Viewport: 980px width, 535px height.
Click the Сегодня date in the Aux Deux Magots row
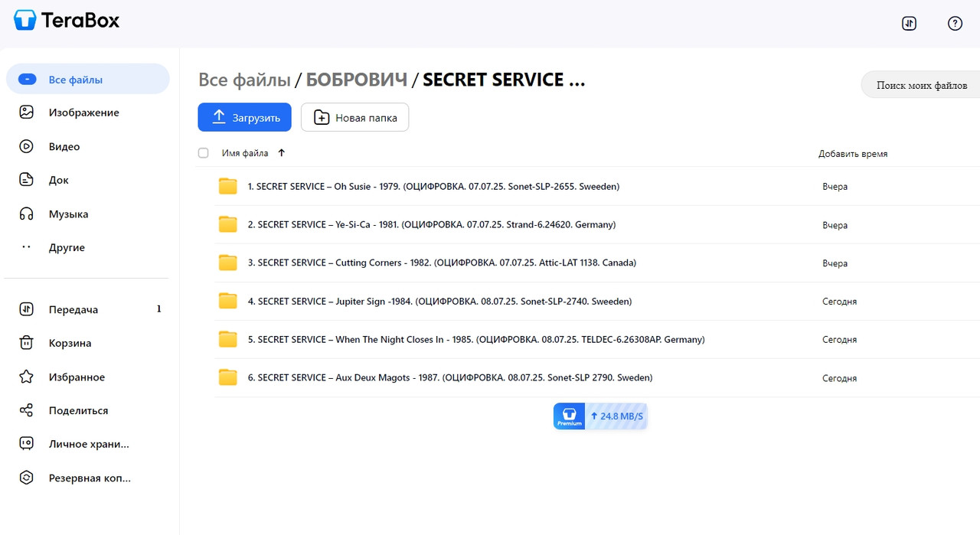click(839, 377)
